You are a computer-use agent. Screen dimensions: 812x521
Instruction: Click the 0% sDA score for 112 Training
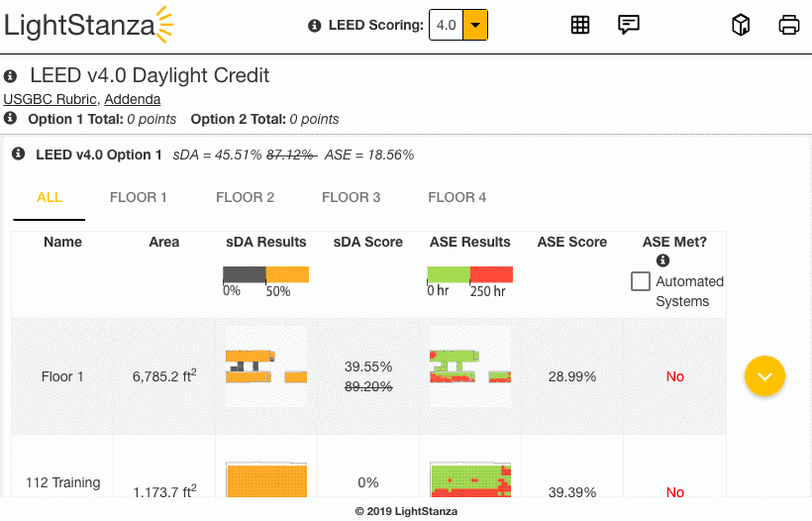(368, 482)
